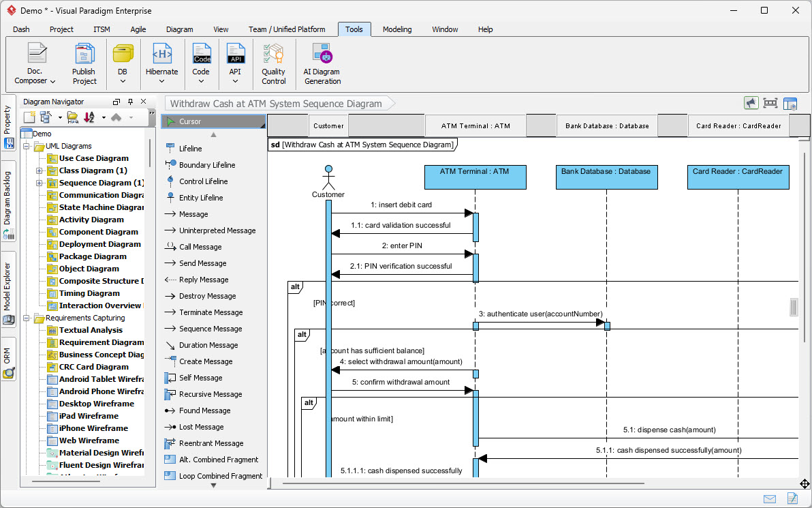Expand the Sequence Diagram (1) node
The width and height of the screenshot is (812, 508).
[x=39, y=183]
